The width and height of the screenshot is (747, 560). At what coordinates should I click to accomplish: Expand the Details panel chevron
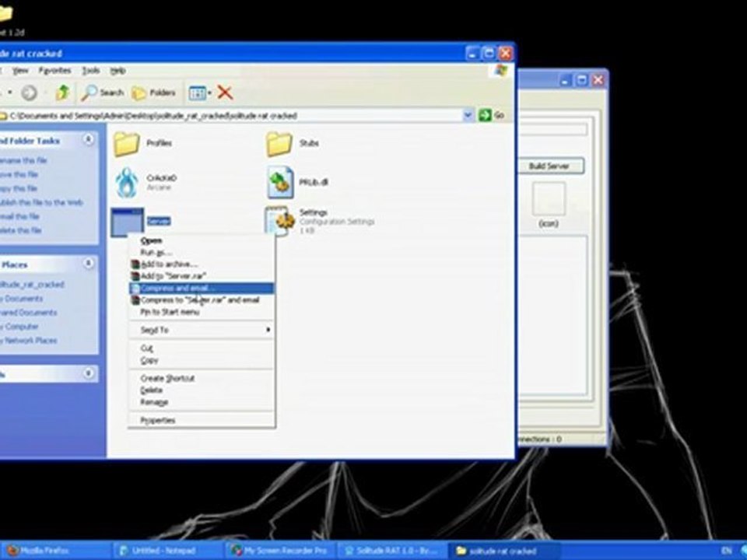point(88,374)
